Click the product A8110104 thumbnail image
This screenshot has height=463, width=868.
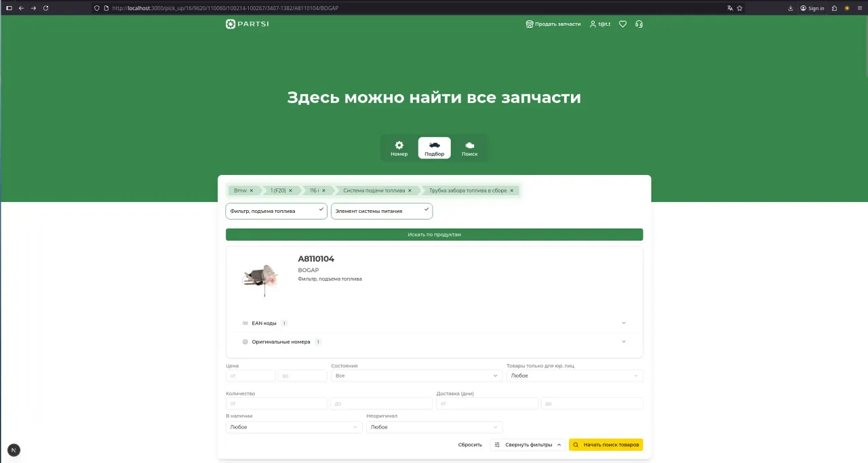[260, 277]
